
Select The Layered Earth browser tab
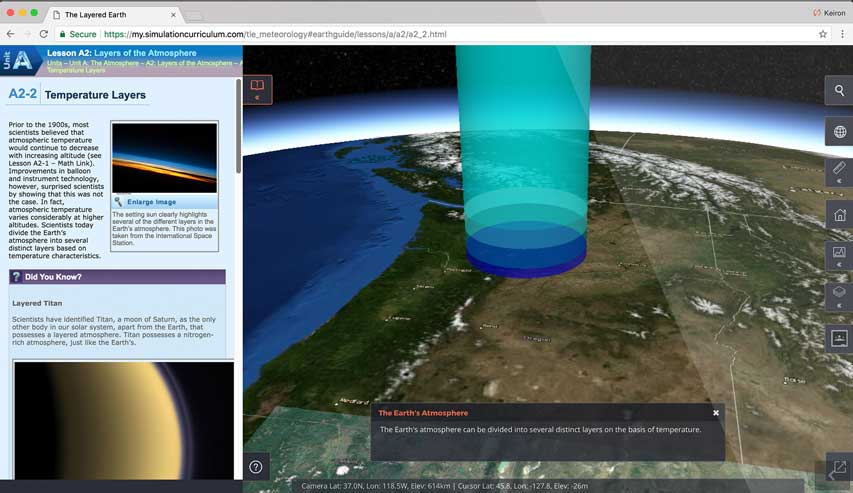[x=114, y=15]
